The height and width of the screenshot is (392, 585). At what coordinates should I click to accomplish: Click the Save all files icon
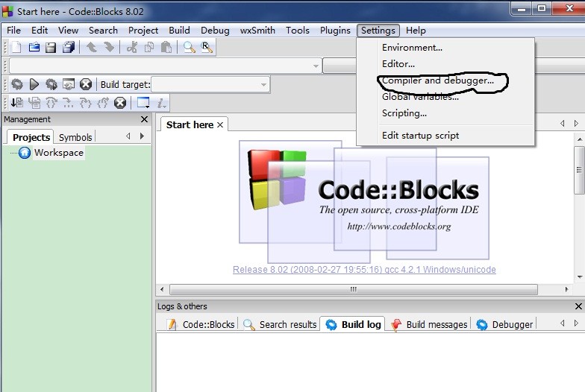coord(69,48)
